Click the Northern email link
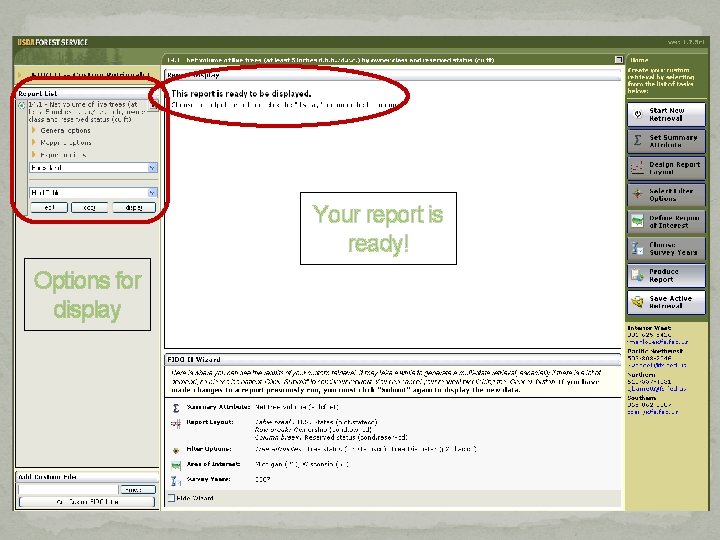Image resolution: width=720 pixels, height=540 pixels. 657,389
